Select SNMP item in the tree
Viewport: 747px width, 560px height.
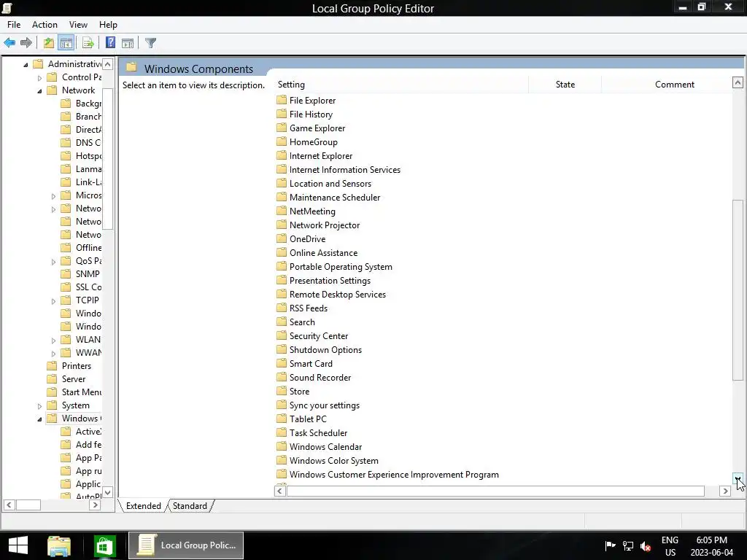[88, 274]
